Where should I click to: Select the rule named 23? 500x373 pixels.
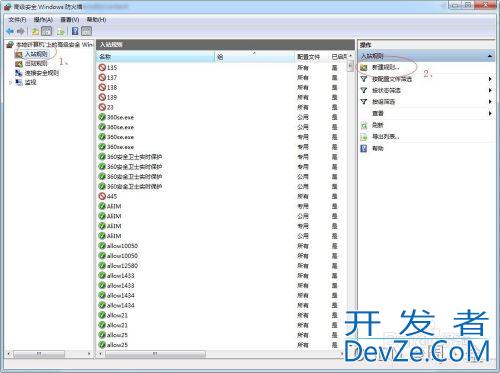[x=110, y=107]
